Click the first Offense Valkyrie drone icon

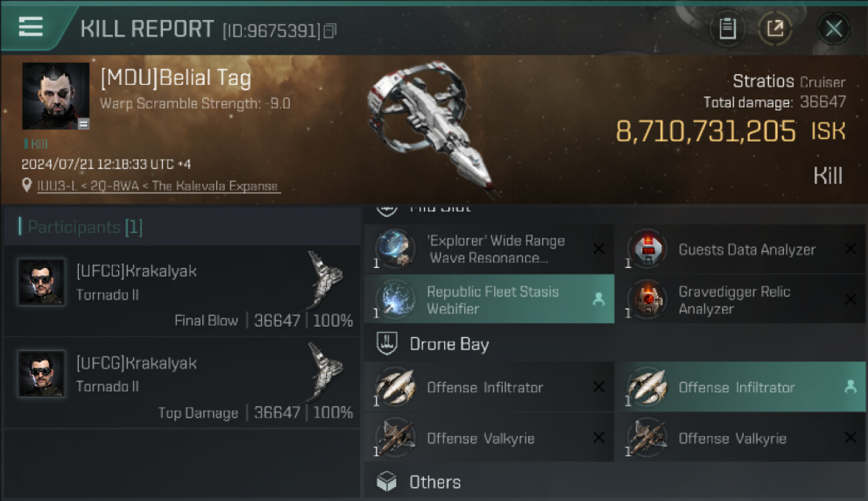(394, 438)
